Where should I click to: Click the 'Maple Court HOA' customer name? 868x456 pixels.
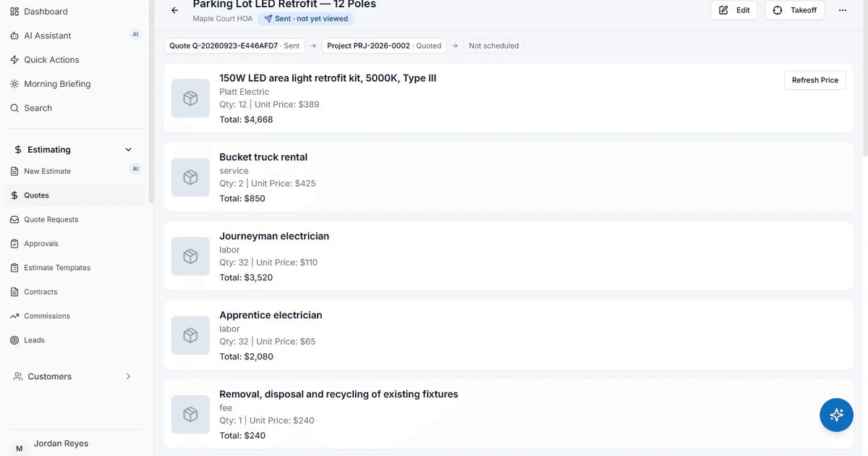(x=223, y=19)
